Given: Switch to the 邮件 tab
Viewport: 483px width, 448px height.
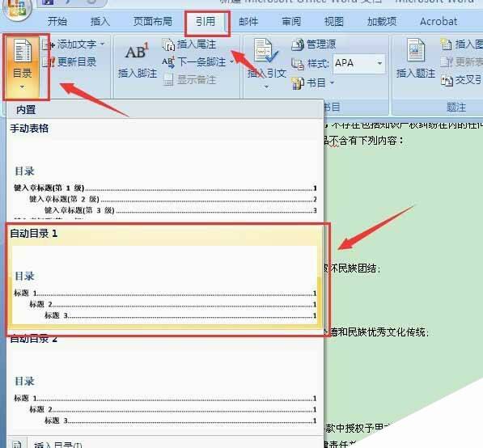Looking at the screenshot, I should tap(248, 22).
